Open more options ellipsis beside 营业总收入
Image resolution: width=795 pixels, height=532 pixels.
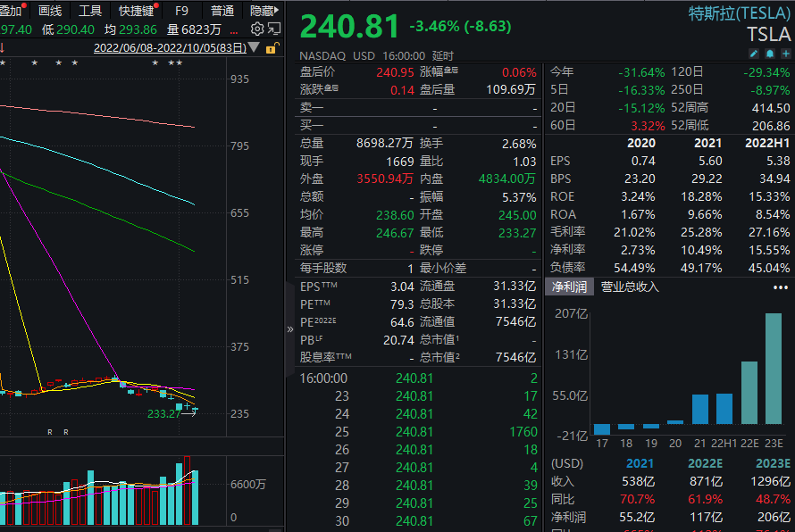point(781,287)
